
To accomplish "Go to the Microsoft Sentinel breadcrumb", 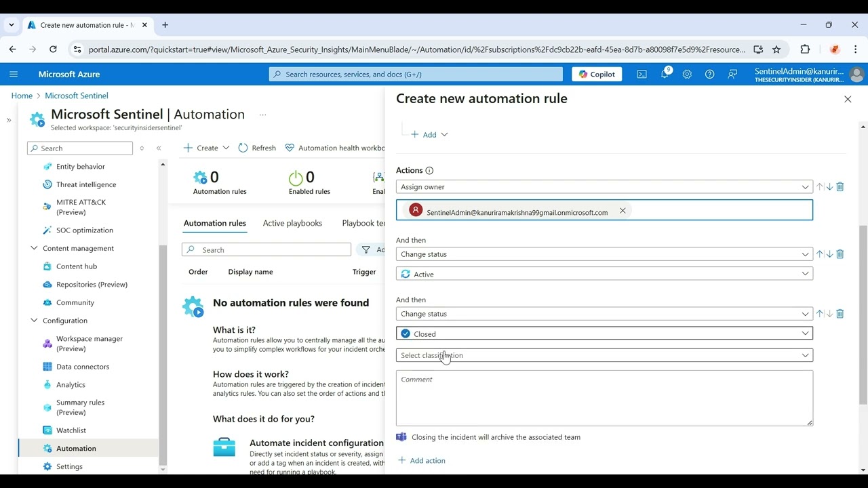I will 77,96.
